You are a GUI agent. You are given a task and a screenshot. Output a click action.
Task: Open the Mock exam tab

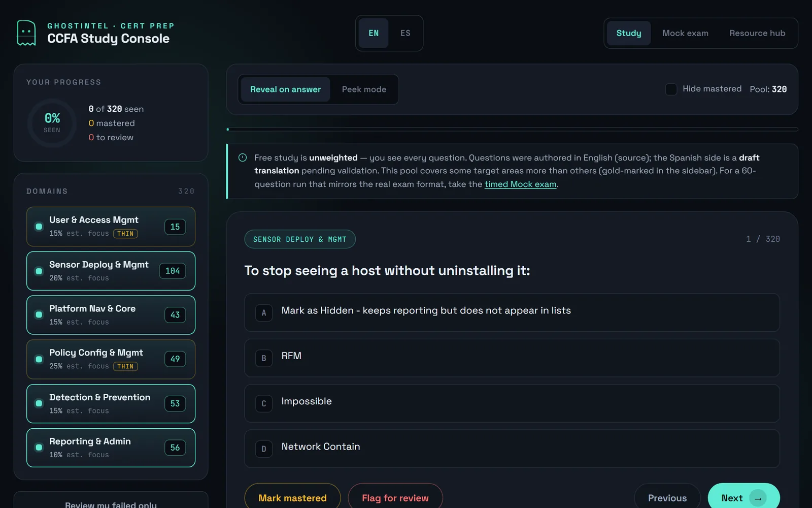(685, 33)
